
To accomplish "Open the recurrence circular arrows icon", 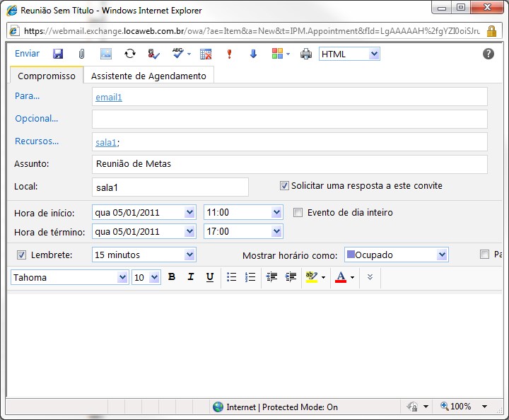I will click(x=130, y=54).
